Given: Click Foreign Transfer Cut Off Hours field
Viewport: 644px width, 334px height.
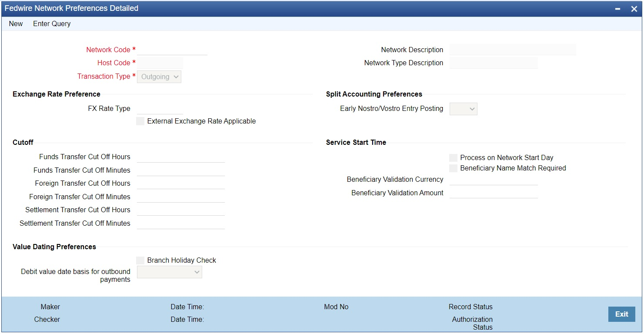Looking at the screenshot, I should (181, 184).
